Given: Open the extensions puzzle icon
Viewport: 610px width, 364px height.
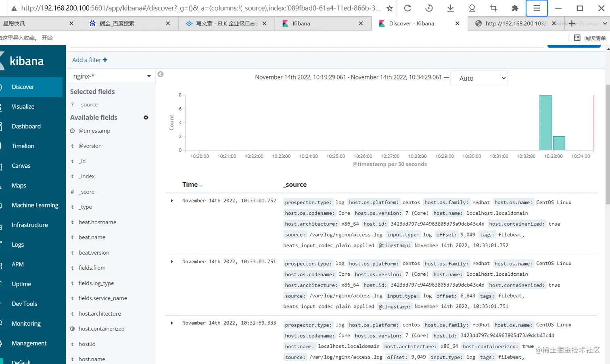Looking at the screenshot, I should (515, 8).
